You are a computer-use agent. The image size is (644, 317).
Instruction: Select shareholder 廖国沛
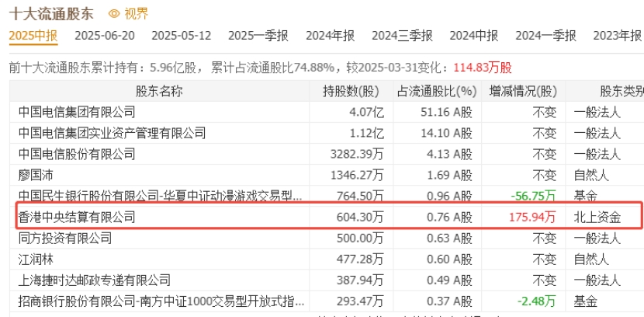[36, 176]
